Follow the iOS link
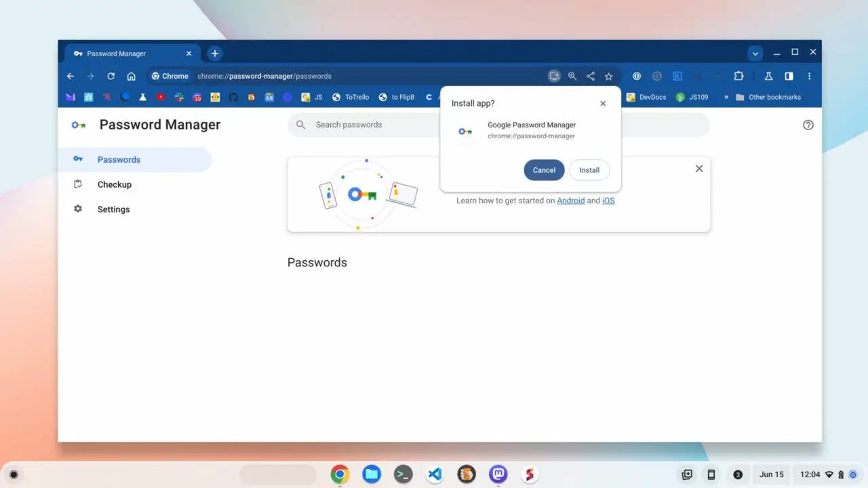This screenshot has height=488, width=868. pos(608,201)
